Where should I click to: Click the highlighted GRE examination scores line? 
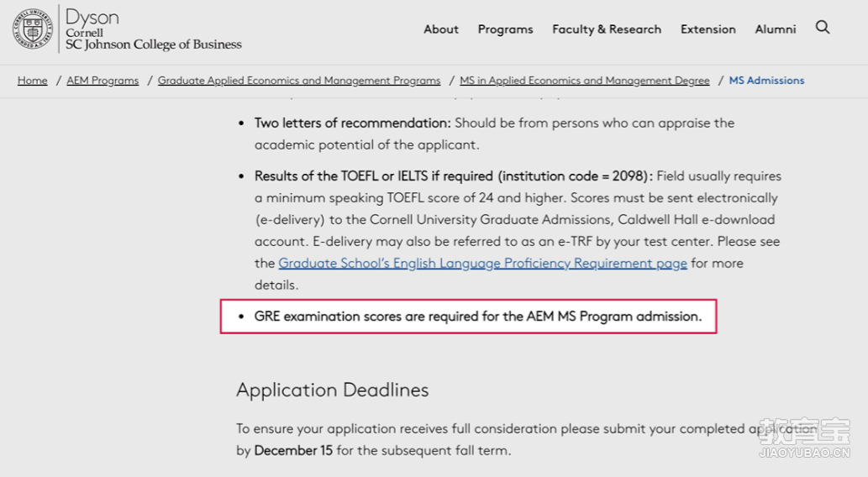click(477, 317)
